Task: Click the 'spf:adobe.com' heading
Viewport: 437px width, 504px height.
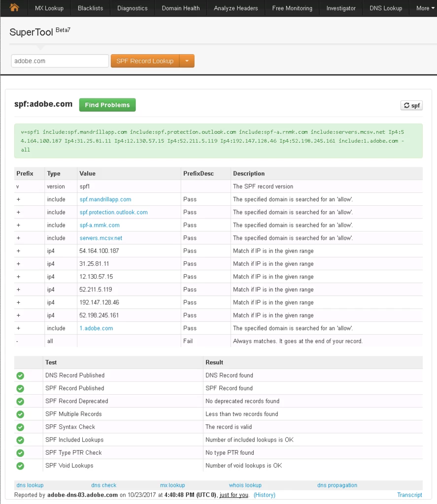Action: [x=43, y=104]
